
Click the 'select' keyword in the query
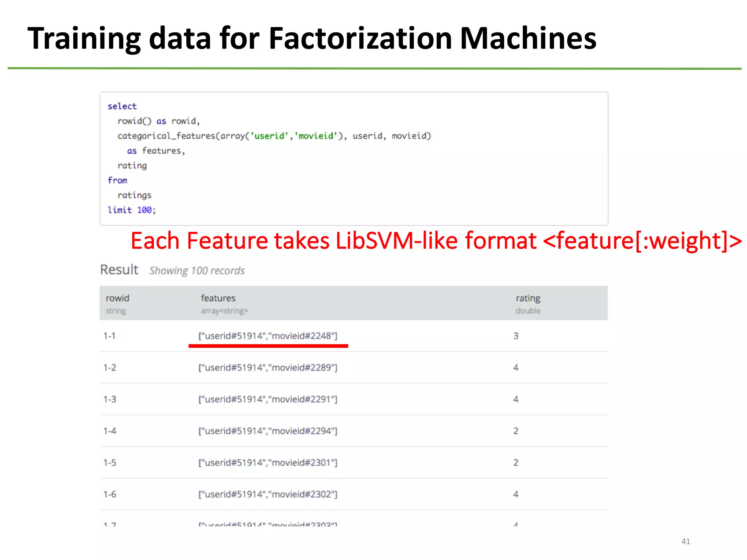coord(122,106)
